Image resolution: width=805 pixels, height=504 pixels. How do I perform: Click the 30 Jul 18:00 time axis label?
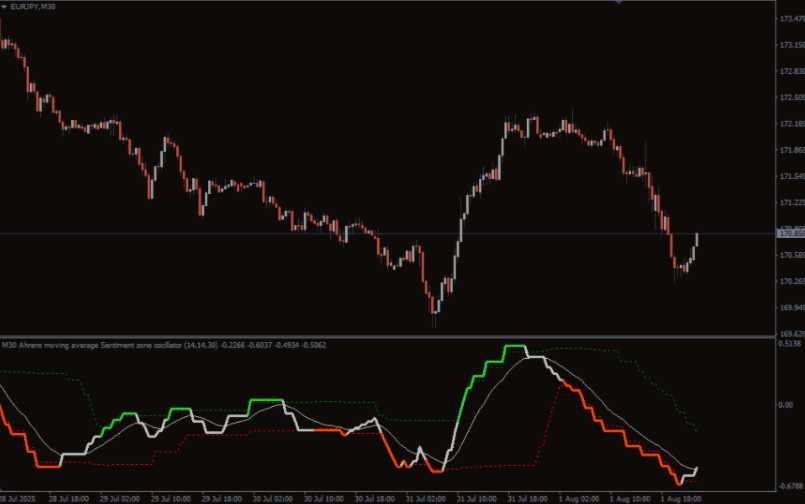click(x=375, y=498)
